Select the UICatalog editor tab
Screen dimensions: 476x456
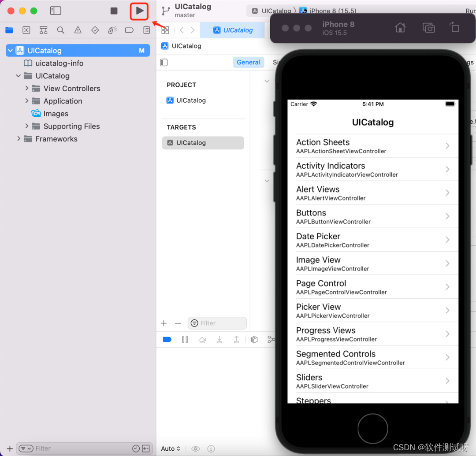click(x=233, y=30)
